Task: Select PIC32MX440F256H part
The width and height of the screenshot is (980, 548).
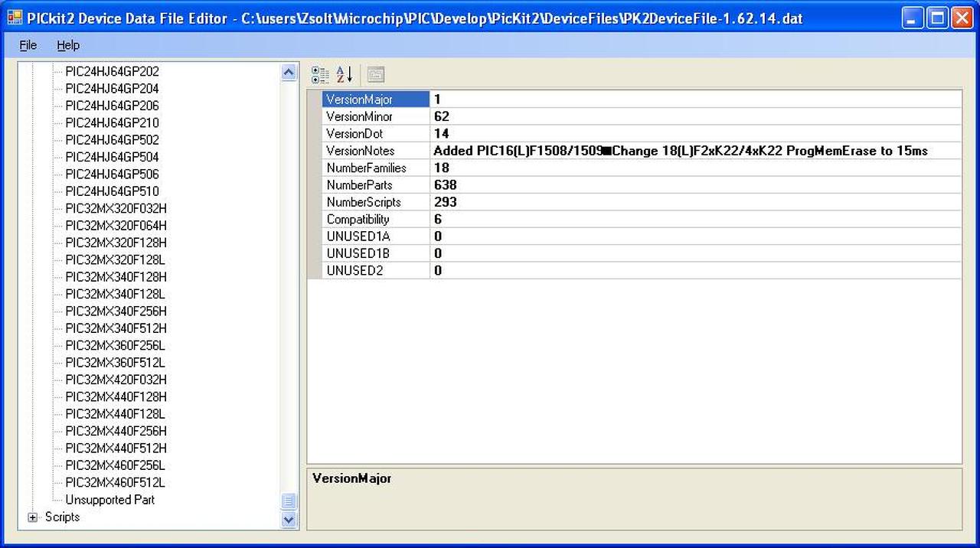Action: (x=116, y=431)
